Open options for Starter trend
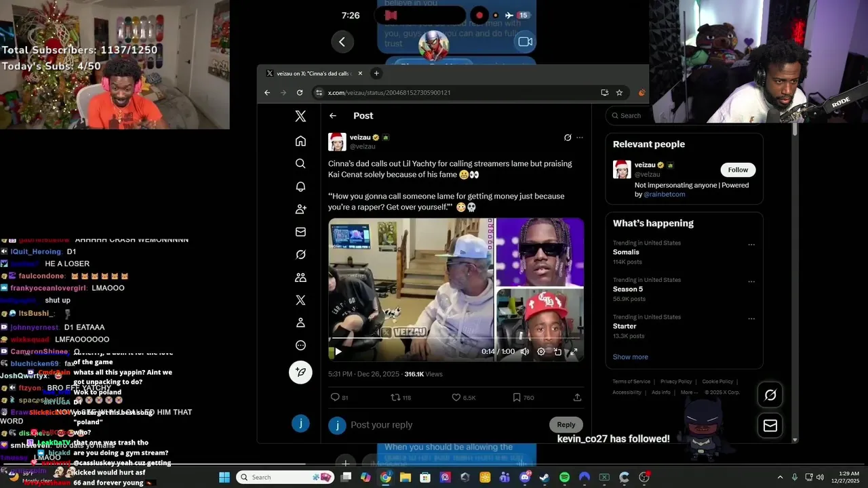The image size is (868, 488). 751,319
